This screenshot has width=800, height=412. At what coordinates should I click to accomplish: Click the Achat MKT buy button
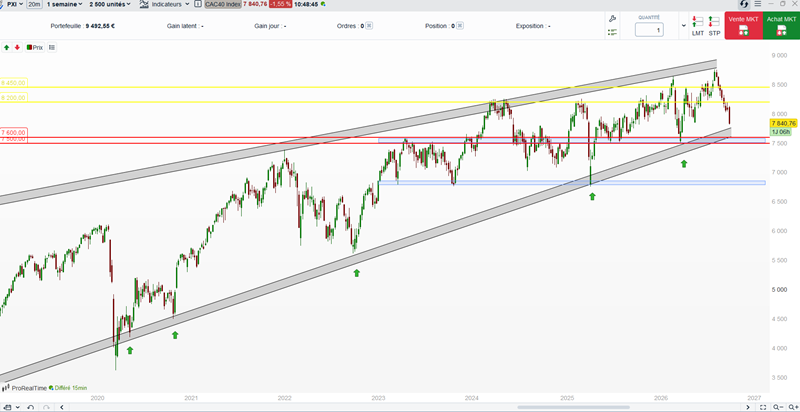pos(781,25)
